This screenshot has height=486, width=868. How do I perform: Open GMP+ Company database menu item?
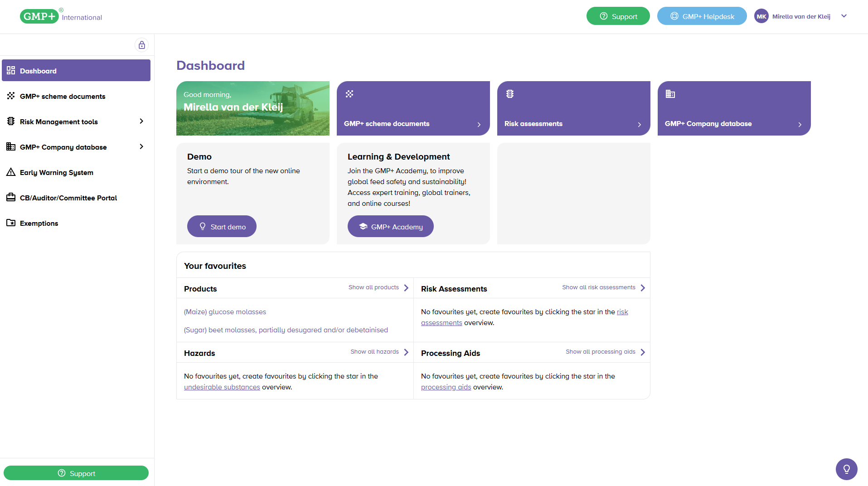(x=76, y=146)
